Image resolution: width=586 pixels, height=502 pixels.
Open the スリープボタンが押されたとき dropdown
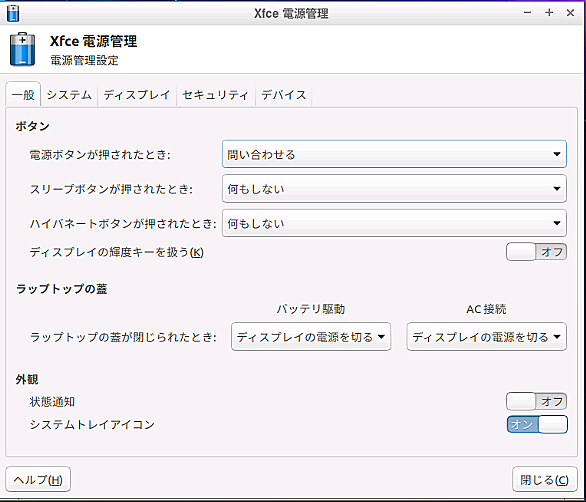pyautogui.click(x=394, y=189)
